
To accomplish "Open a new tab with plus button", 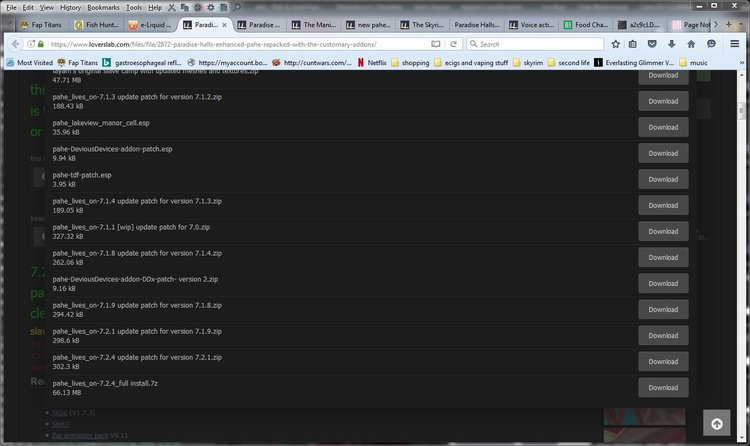I will 728,24.
